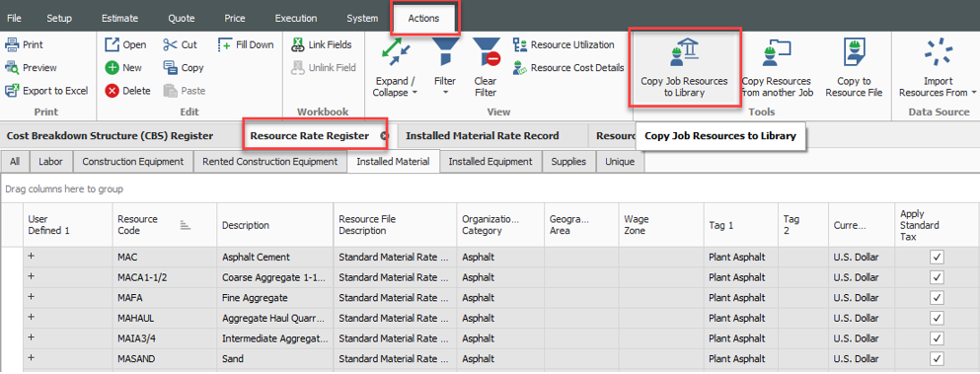Show the Unique subtab
The height and width of the screenshot is (374, 980).
620,162
